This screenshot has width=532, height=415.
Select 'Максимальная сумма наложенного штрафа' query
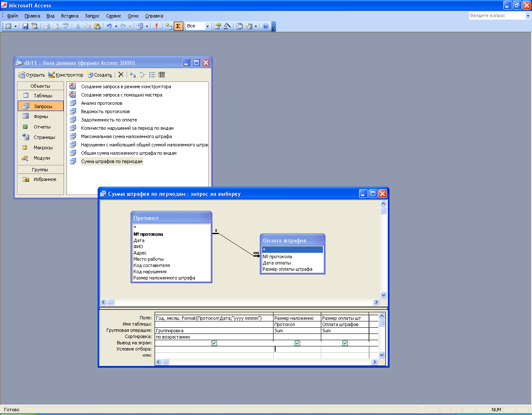(x=126, y=136)
